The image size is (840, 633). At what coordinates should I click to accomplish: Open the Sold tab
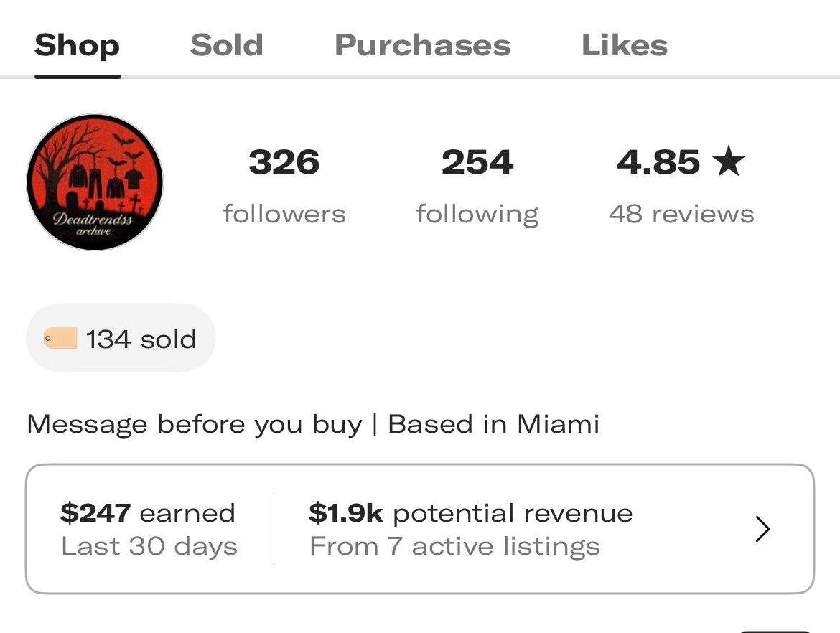pos(226,46)
